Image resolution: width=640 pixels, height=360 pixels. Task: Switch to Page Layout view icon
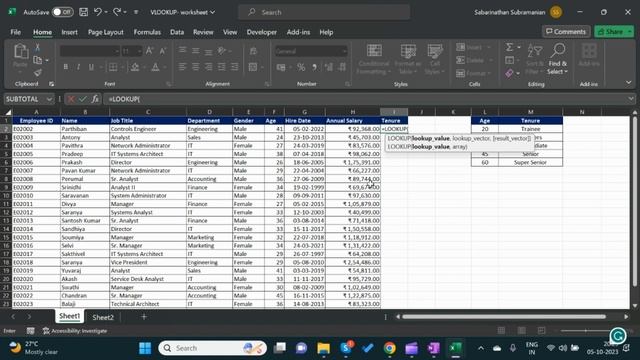click(521, 331)
